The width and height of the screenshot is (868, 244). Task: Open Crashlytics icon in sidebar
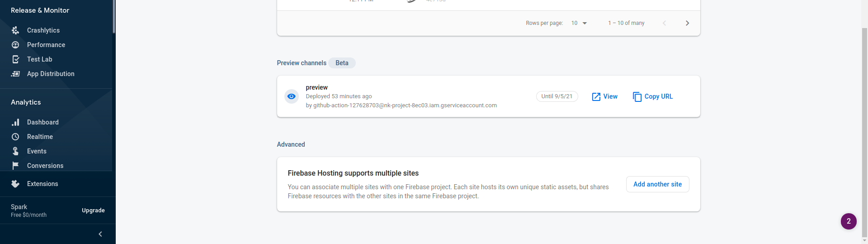15,30
